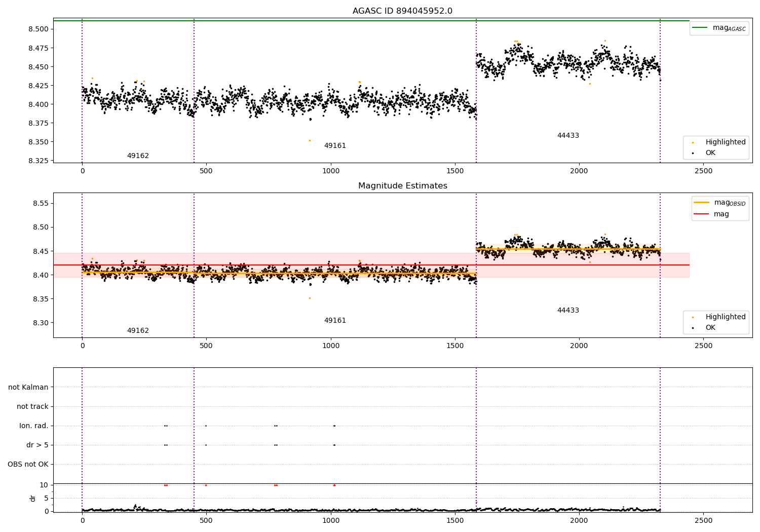Viewport: 760px width, 532px height.
Task: Click the '10' tick on the dr axis
Action: (44, 485)
